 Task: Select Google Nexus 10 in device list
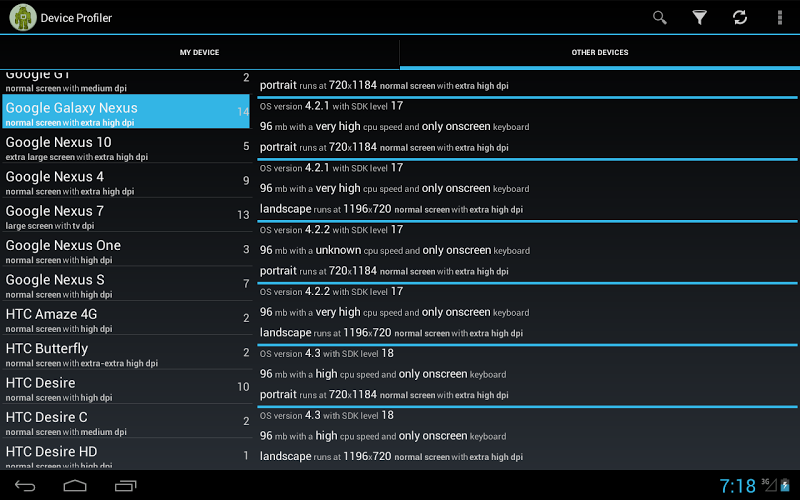pyautogui.click(x=125, y=148)
